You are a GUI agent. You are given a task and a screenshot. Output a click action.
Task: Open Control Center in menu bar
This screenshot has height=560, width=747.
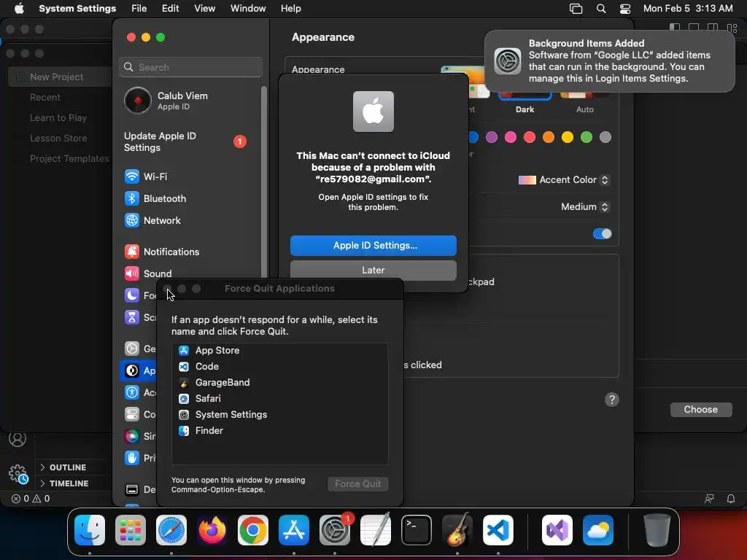pos(625,9)
